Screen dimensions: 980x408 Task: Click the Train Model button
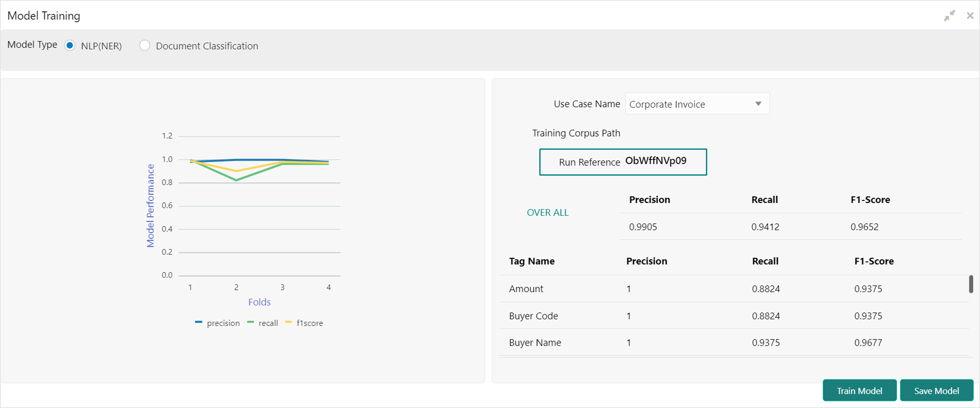[x=859, y=391]
